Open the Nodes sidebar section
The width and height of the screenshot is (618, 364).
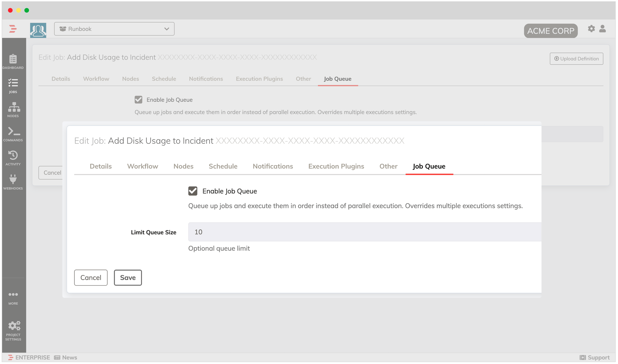click(x=13, y=109)
